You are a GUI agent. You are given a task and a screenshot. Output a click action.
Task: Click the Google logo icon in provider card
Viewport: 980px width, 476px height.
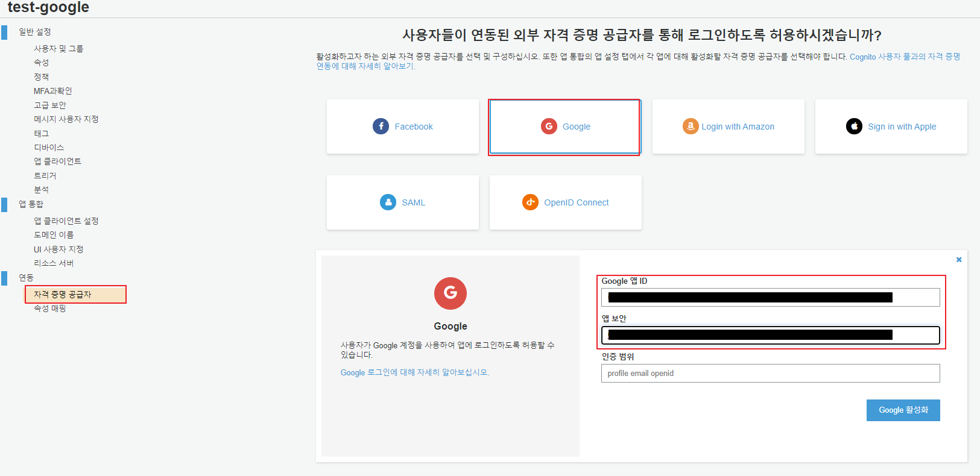tap(549, 127)
